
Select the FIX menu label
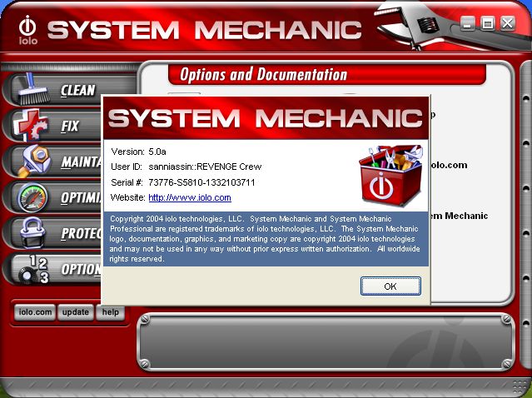point(70,126)
